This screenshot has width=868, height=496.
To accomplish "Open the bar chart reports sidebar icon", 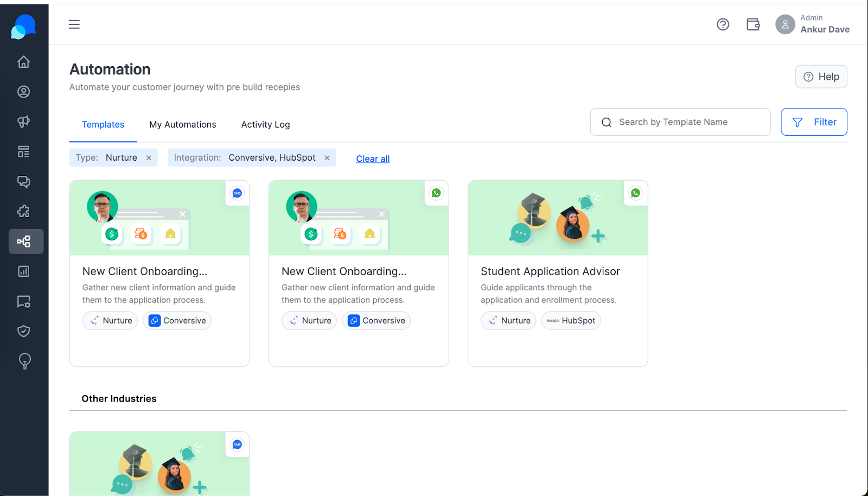I will click(x=23, y=271).
